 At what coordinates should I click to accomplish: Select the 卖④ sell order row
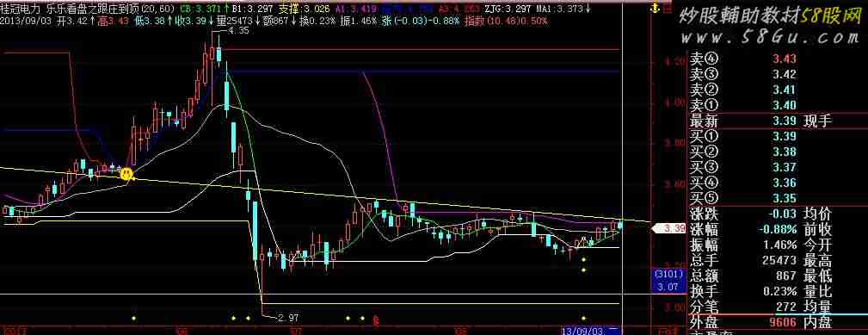click(778, 59)
